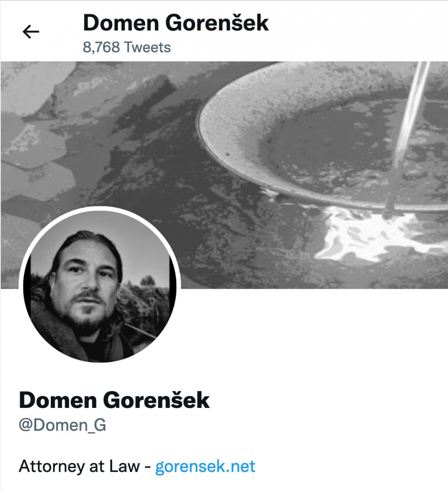Open the circular profile photo

(x=100, y=286)
